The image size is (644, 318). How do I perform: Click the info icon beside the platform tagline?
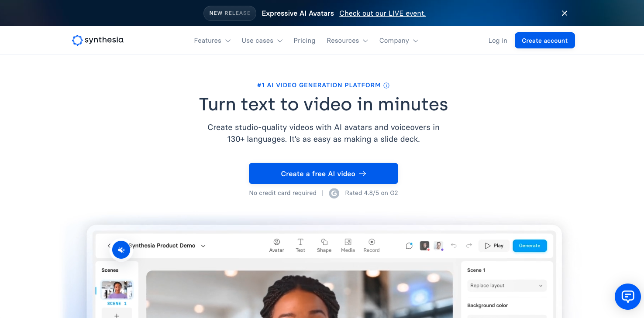pos(386,85)
